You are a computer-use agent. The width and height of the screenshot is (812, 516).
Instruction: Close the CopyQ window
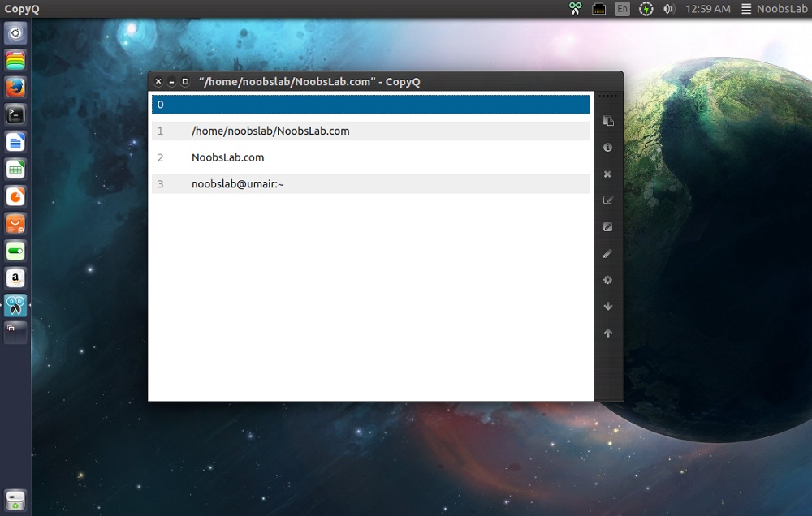(x=158, y=81)
